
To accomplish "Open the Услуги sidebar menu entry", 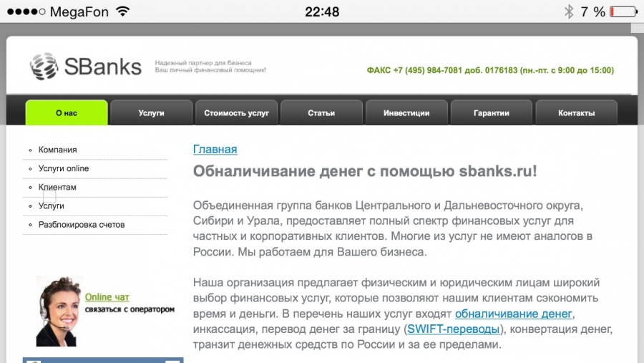I will [52, 206].
